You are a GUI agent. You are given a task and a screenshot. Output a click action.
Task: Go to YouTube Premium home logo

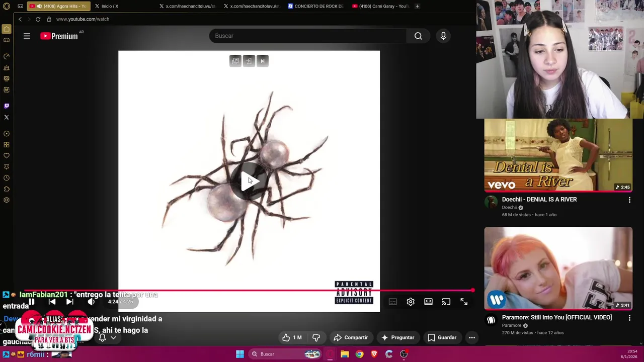point(59,36)
